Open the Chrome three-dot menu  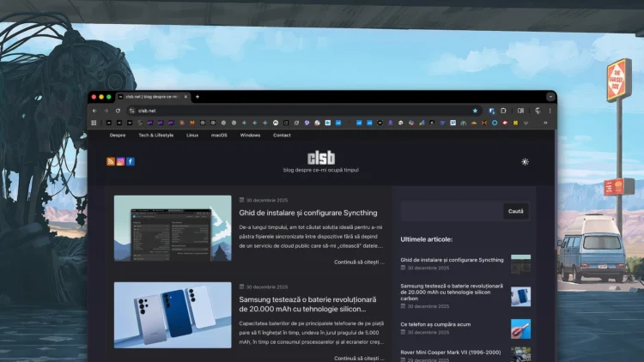coord(550,111)
